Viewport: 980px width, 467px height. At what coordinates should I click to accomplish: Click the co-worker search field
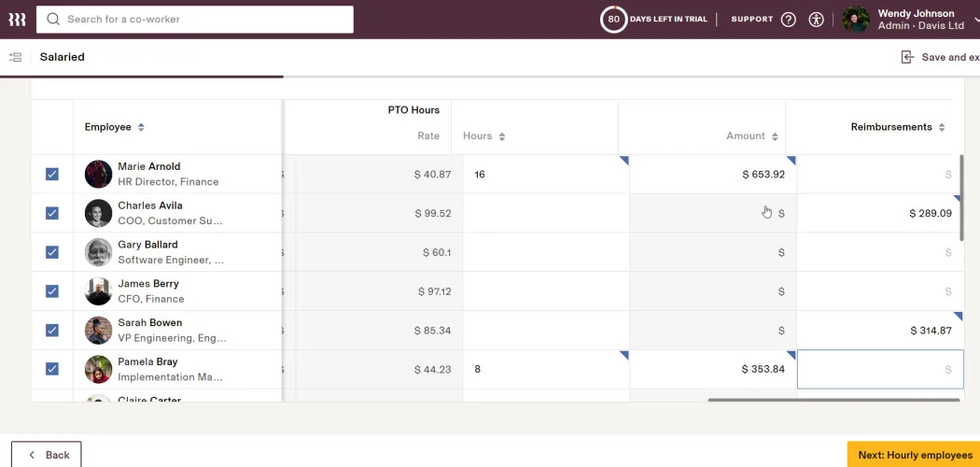194,20
